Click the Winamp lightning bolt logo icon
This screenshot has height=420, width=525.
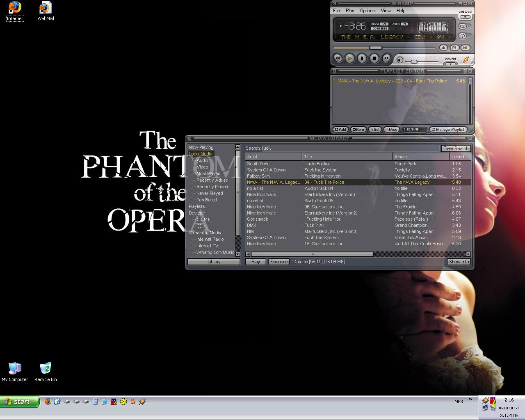point(466,60)
